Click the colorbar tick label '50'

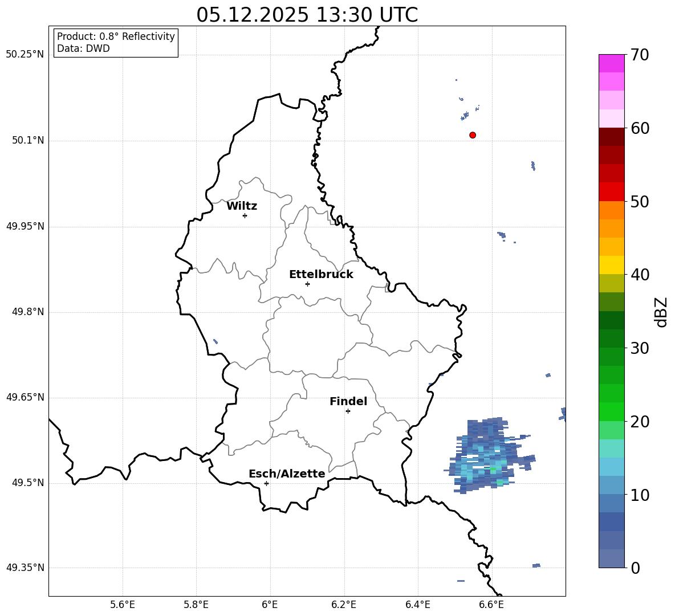[640, 202]
